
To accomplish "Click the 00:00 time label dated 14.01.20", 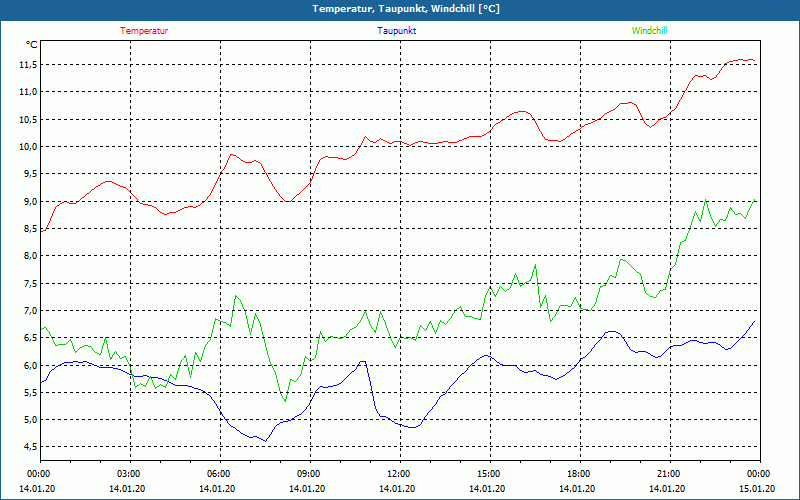I will [x=38, y=474].
